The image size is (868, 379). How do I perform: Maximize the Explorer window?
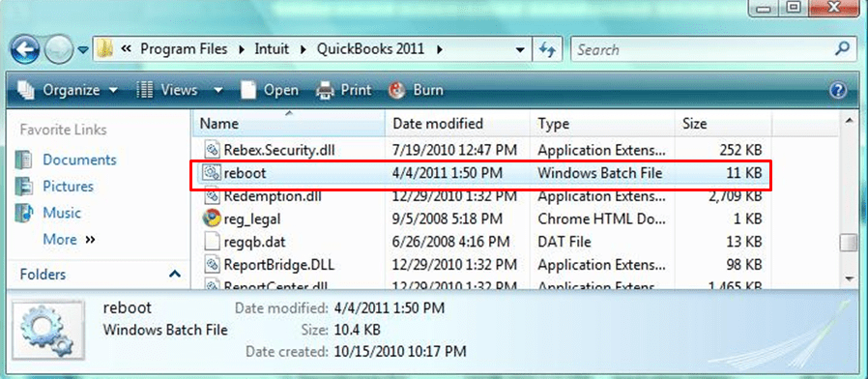pos(795,7)
